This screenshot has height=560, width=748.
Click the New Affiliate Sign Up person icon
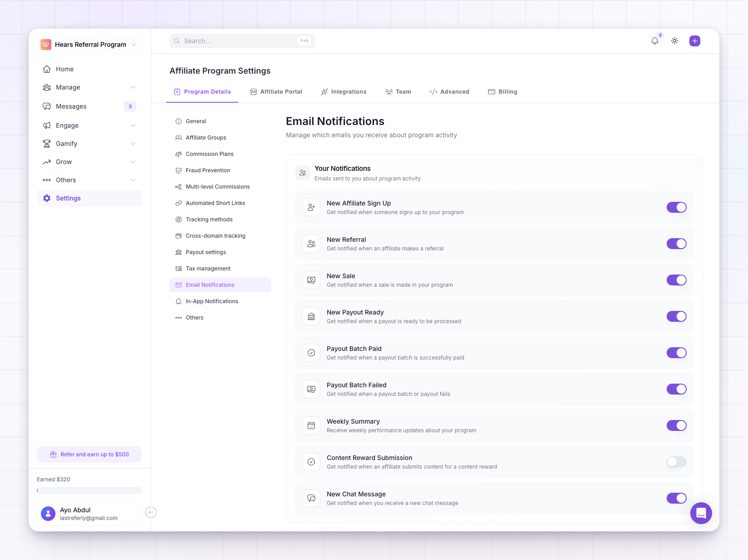click(x=311, y=207)
